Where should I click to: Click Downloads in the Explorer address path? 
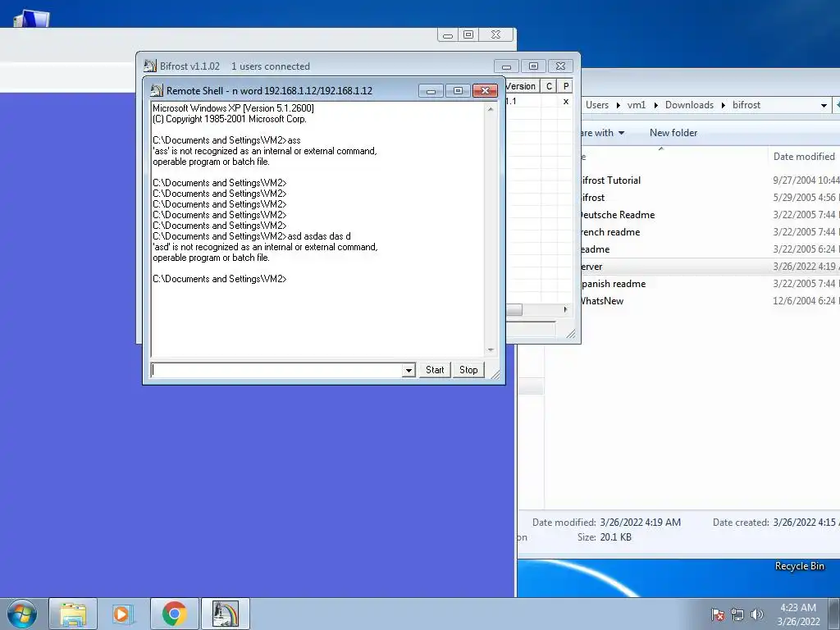click(x=689, y=105)
